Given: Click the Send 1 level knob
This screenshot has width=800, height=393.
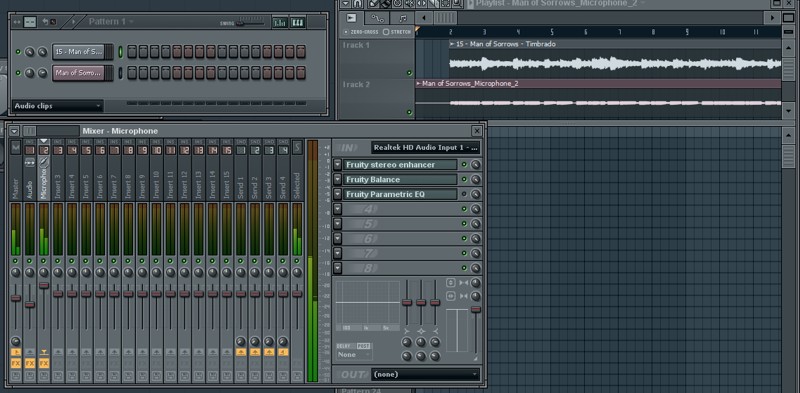Looking at the screenshot, I should tap(241, 341).
